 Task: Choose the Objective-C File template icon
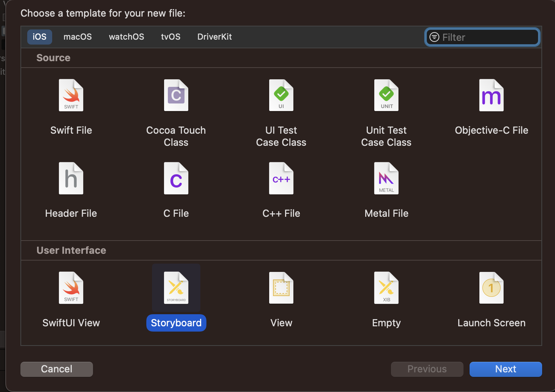click(x=491, y=95)
